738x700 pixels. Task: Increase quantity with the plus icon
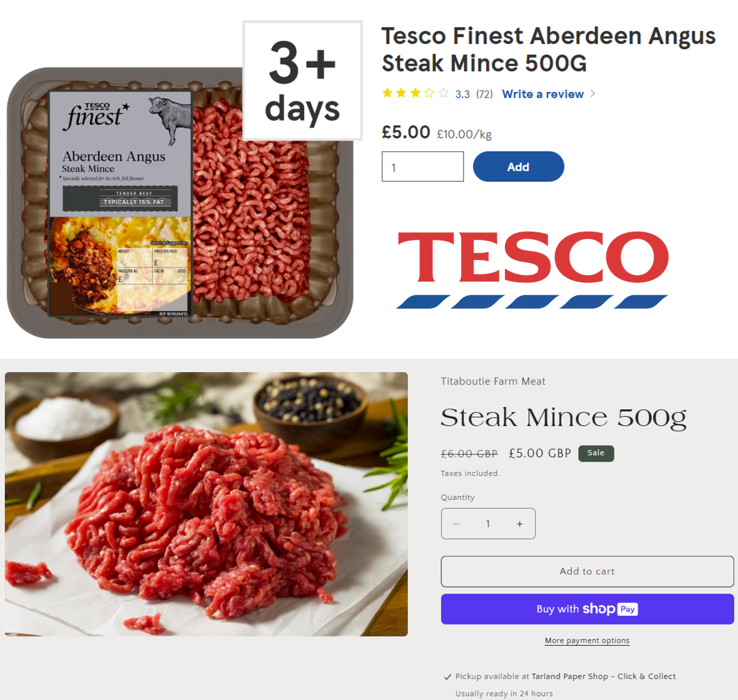click(x=519, y=524)
